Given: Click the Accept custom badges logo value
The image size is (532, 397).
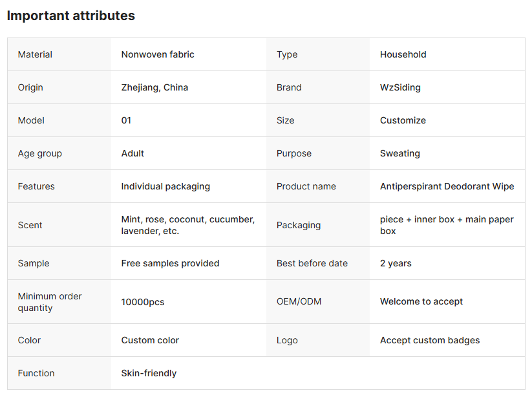Looking at the screenshot, I should 430,341.
